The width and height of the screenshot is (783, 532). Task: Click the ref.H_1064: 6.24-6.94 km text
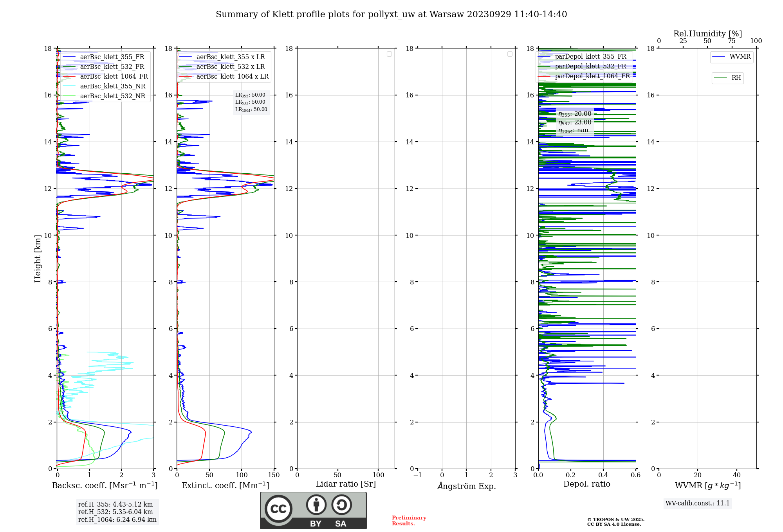point(117,520)
